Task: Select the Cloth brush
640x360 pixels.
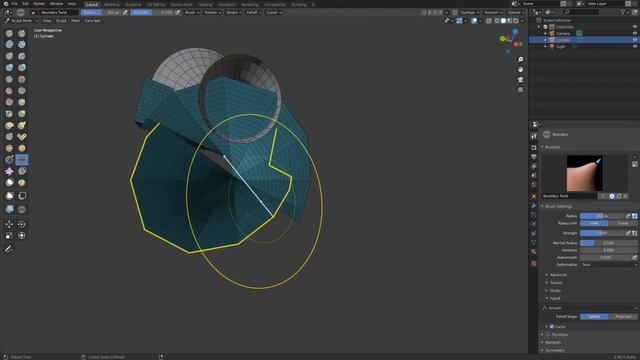Action: [9, 171]
